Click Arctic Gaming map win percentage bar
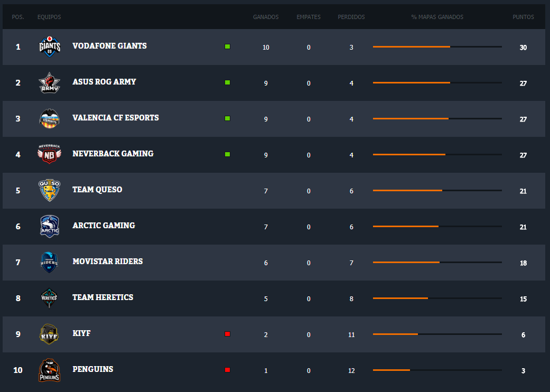 point(437,227)
